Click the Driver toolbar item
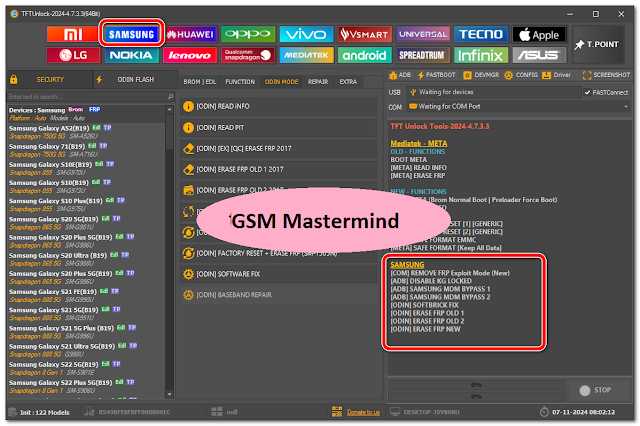640x426 pixels. (x=556, y=75)
